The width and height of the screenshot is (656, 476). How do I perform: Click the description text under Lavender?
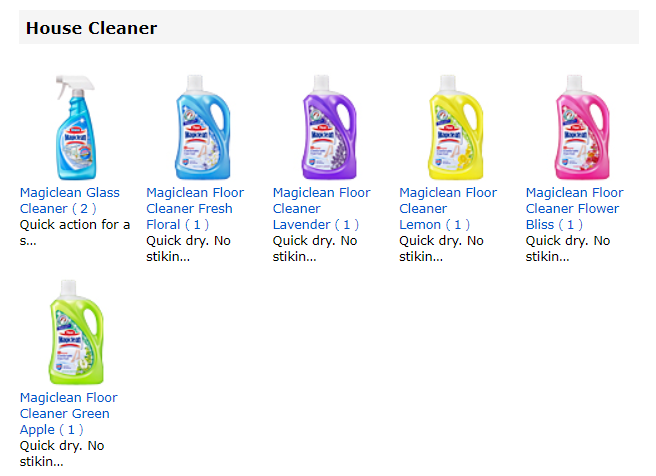coord(314,248)
